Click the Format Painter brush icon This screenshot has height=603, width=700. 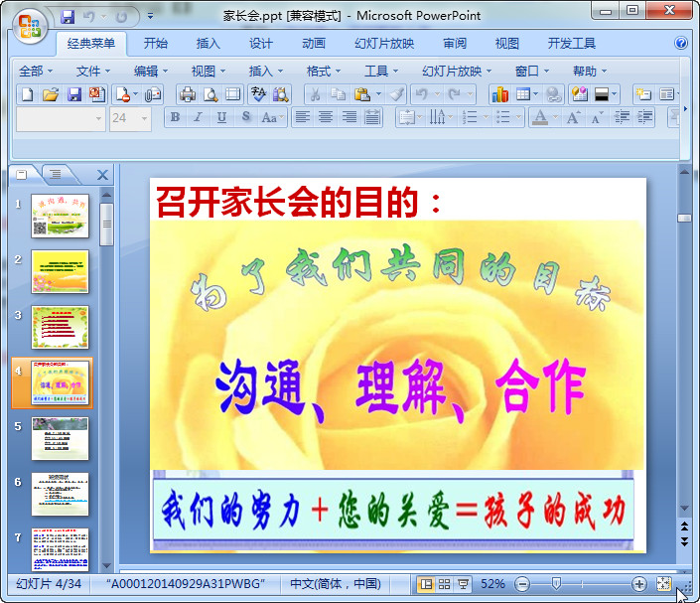[x=396, y=94]
